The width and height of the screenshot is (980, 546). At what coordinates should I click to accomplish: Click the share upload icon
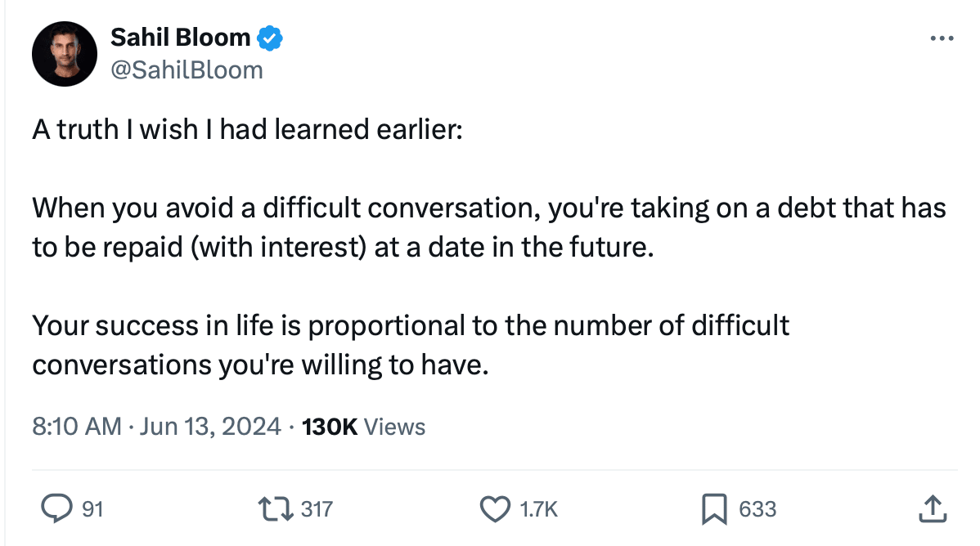932,509
